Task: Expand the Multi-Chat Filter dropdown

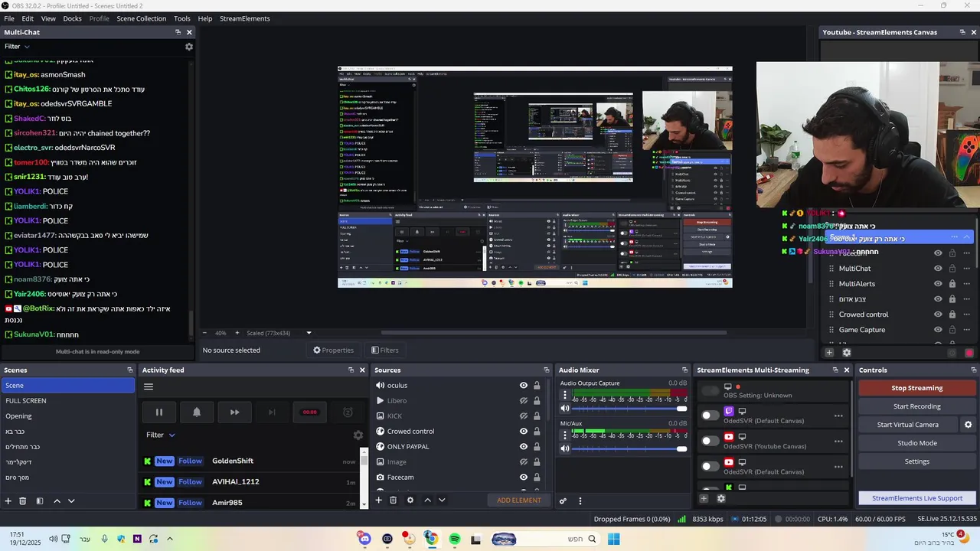Action: coord(17,47)
